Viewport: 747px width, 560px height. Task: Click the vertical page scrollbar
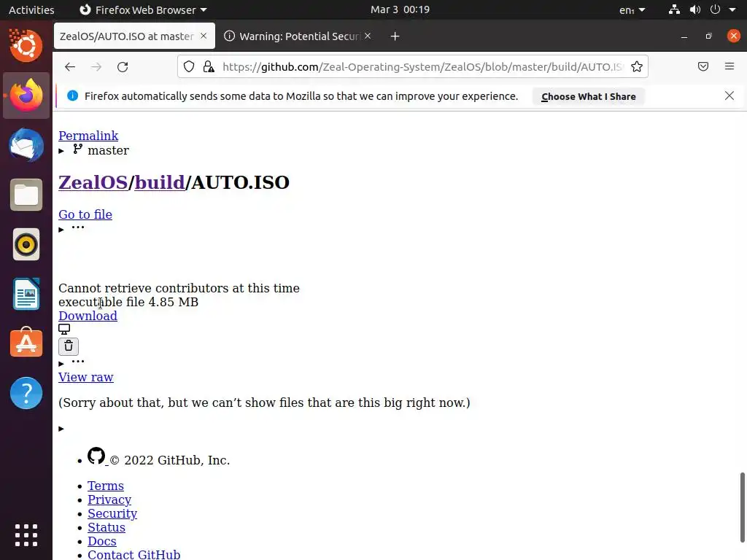pos(742,507)
